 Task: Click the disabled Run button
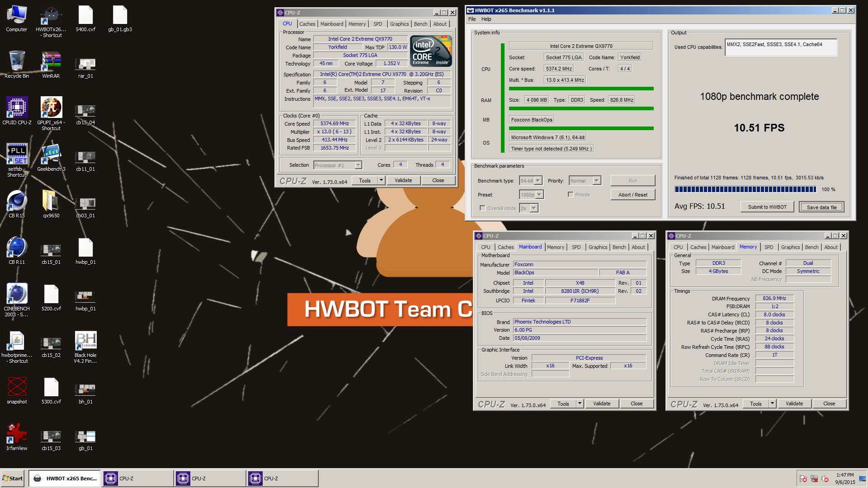pos(633,181)
